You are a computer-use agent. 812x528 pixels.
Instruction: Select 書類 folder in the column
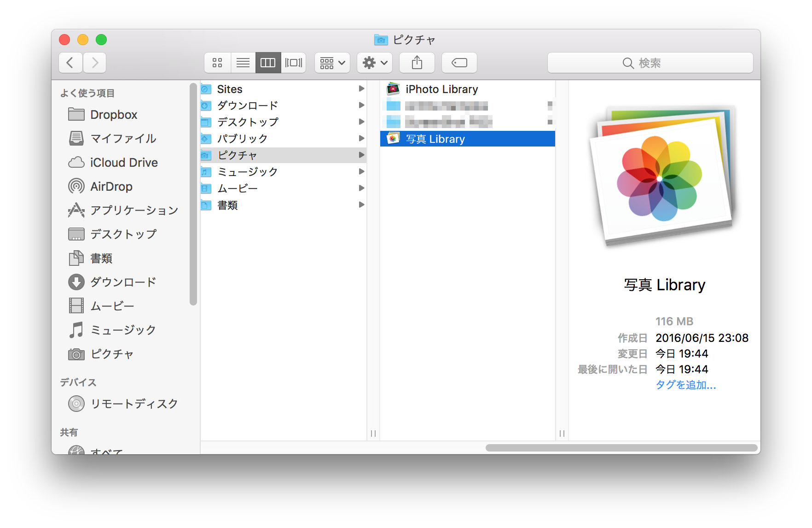click(x=284, y=205)
